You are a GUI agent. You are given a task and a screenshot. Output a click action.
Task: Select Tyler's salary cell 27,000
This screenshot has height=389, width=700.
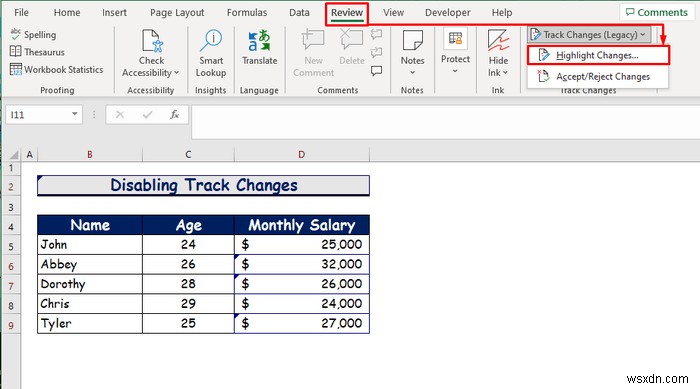(302, 323)
